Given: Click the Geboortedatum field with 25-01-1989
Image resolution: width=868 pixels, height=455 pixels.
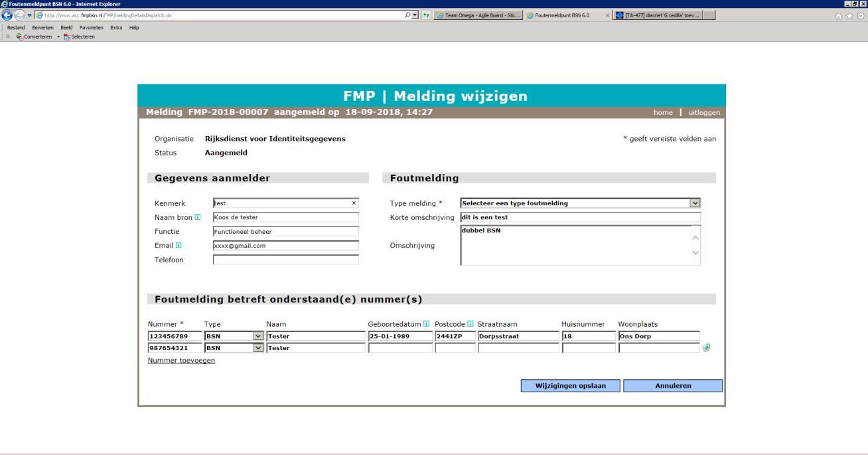Looking at the screenshot, I should pyautogui.click(x=400, y=336).
